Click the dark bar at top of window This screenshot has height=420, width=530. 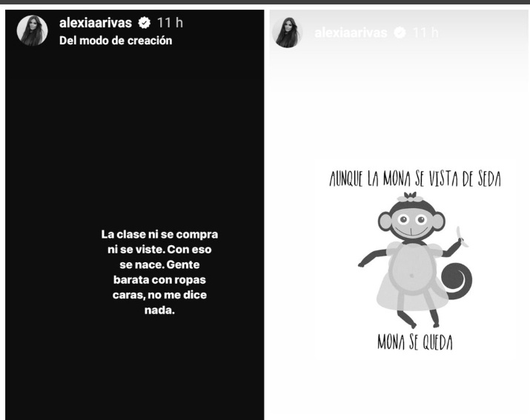coord(265,2)
